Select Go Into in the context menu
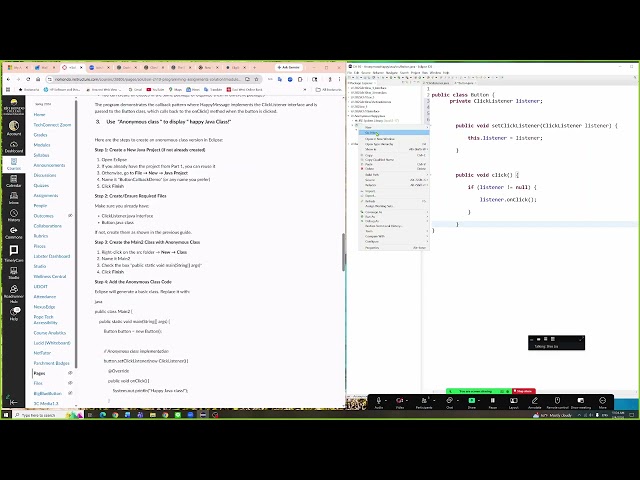This screenshot has width=640, height=480. [x=394, y=133]
